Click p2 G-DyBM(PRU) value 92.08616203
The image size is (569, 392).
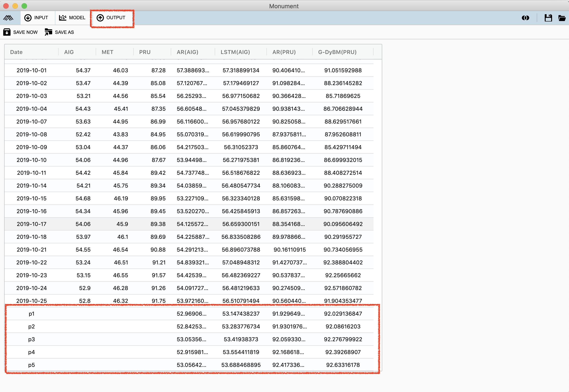pos(343,326)
